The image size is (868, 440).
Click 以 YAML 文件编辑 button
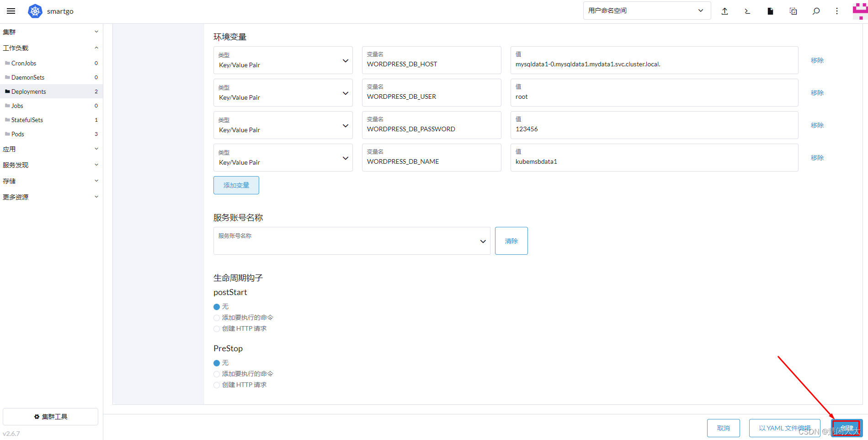coord(785,428)
